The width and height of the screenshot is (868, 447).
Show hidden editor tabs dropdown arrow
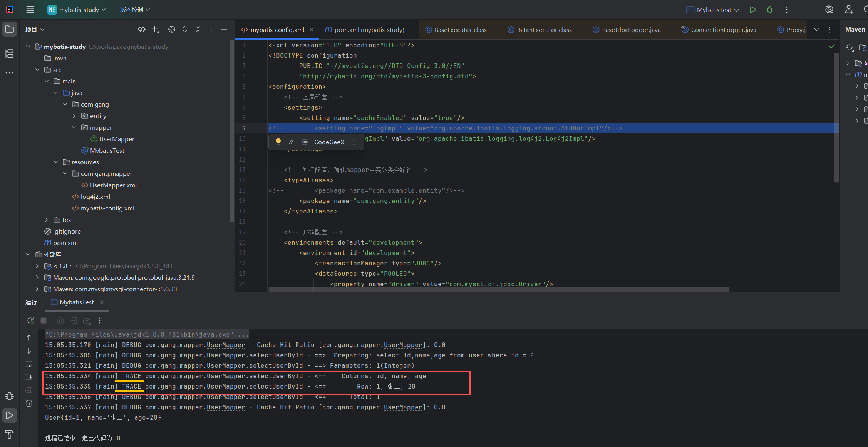(x=817, y=30)
